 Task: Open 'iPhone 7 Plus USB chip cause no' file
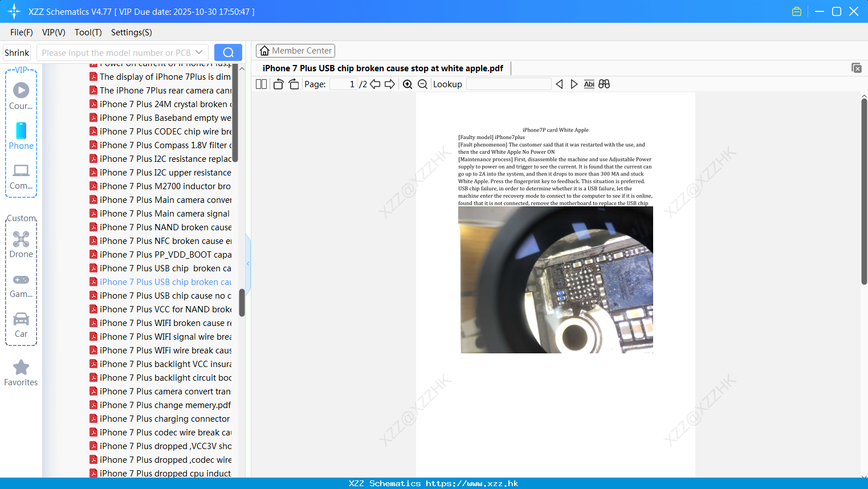coord(160,296)
